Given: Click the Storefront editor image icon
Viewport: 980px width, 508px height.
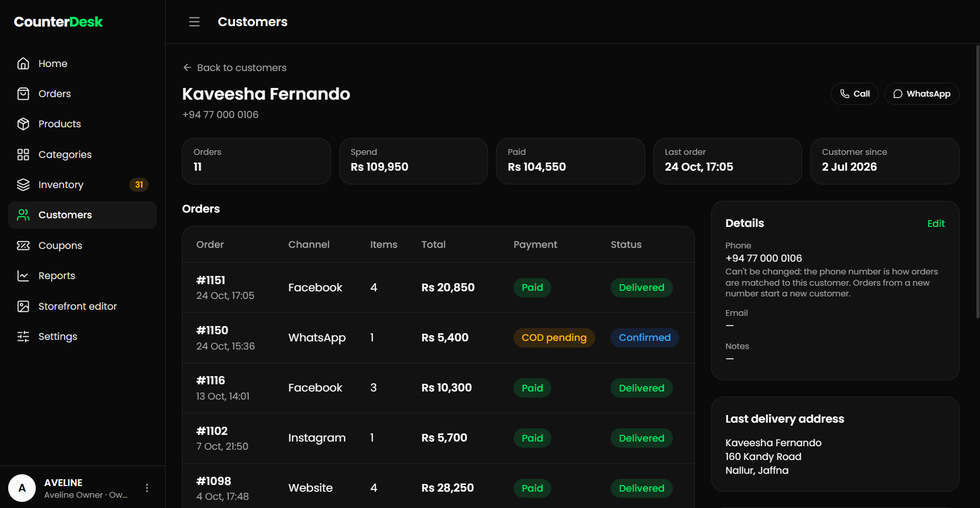Looking at the screenshot, I should [23, 306].
